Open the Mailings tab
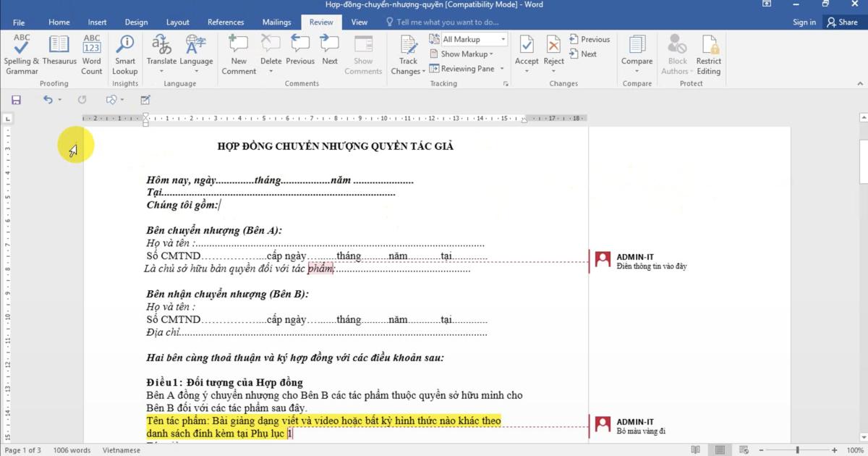The image size is (868, 456). [276, 22]
